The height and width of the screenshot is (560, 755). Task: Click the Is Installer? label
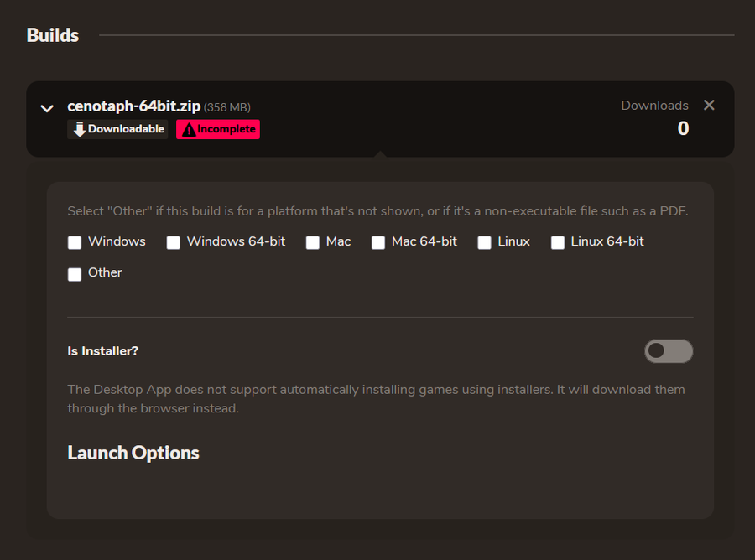102,351
